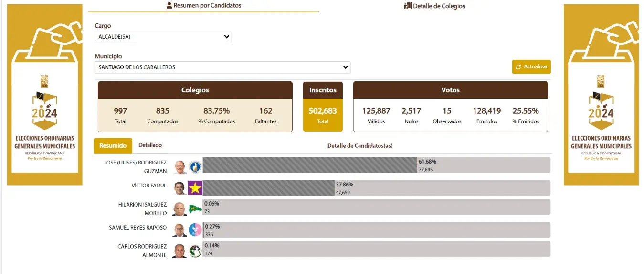
Task: Switch to Detalle de Colegios tab
Action: [434, 6]
